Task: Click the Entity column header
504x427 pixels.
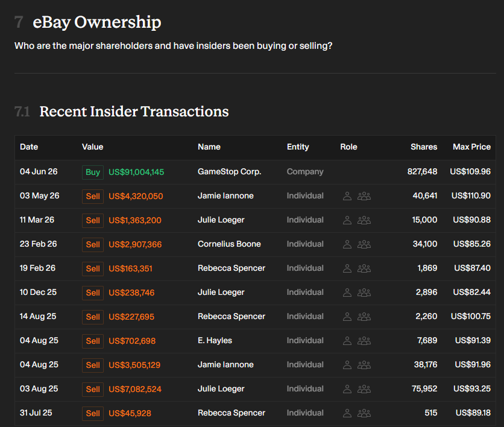Action: pyautogui.click(x=298, y=147)
